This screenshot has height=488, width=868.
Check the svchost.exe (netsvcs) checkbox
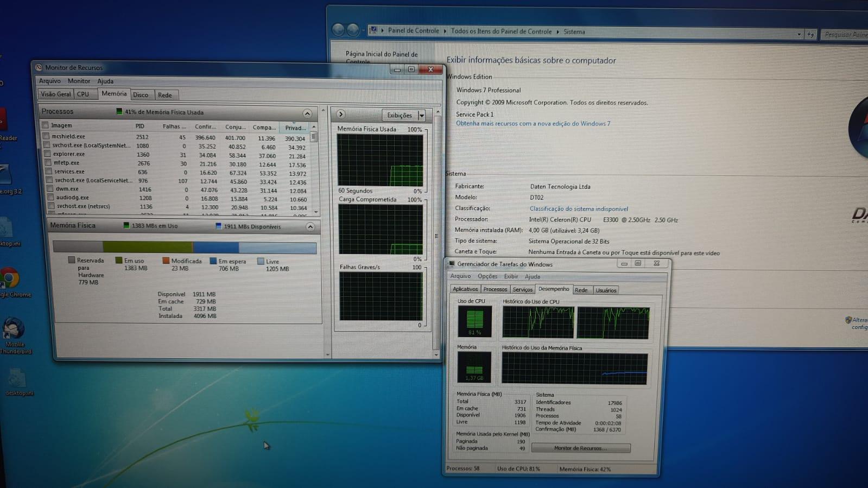pos(50,206)
